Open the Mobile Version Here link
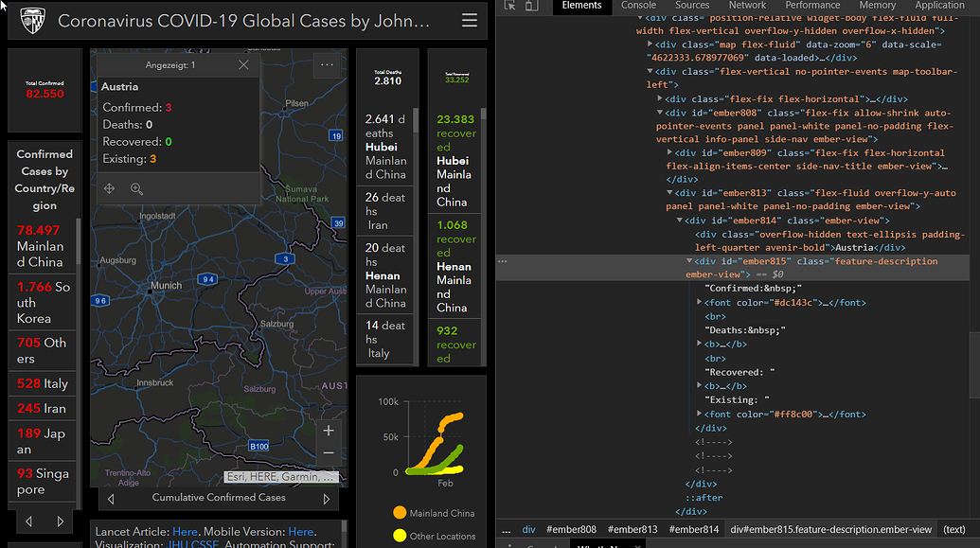Image resolution: width=980 pixels, height=548 pixels. coord(300,532)
